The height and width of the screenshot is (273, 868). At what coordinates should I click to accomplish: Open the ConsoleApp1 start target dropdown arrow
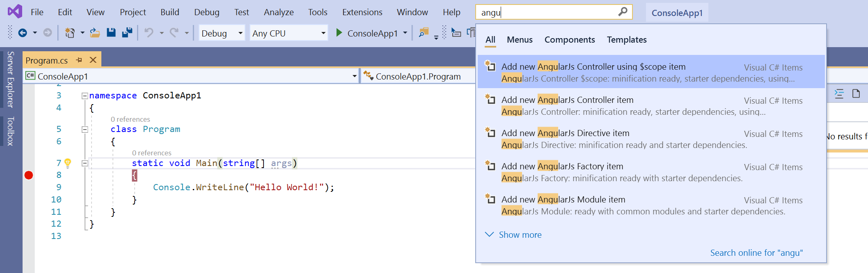pos(405,33)
